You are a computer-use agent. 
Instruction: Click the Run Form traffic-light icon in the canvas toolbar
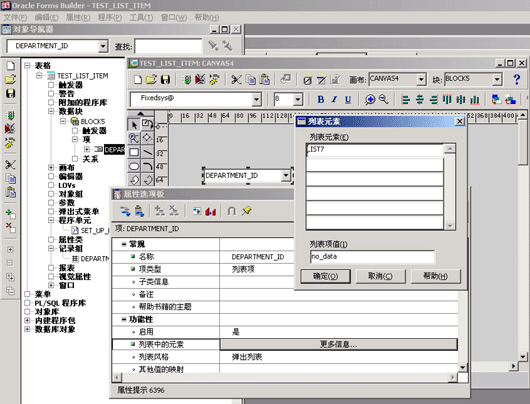187,79
